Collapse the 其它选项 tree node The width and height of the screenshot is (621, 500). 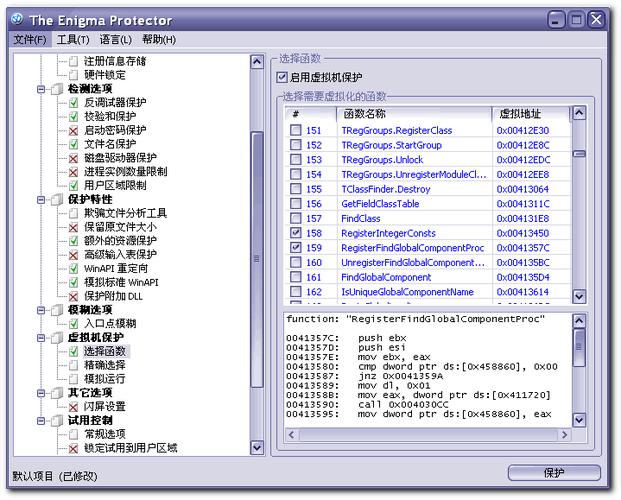pos(41,393)
